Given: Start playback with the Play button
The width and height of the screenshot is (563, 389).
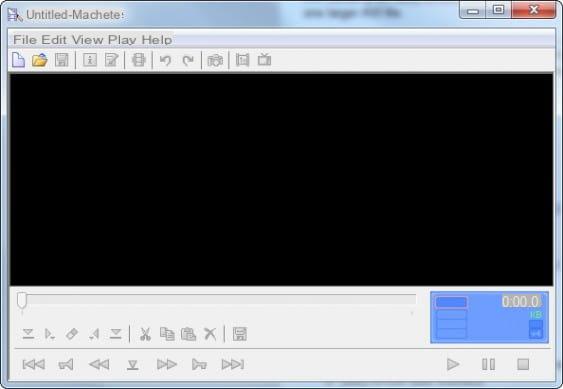Looking at the screenshot, I should click(x=453, y=364).
